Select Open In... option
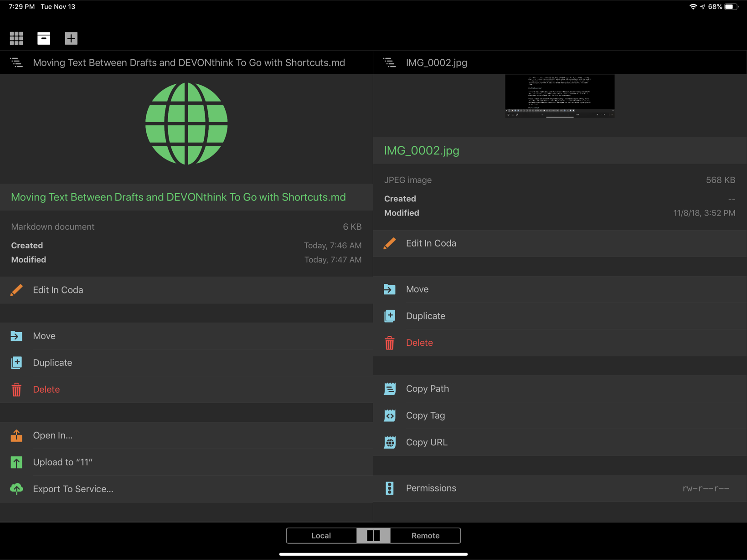The image size is (747, 560). coord(186,436)
